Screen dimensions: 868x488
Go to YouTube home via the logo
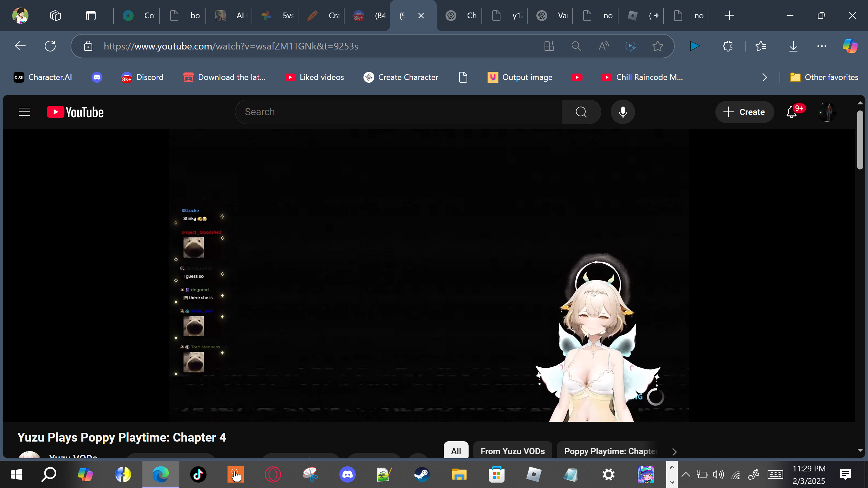(75, 112)
